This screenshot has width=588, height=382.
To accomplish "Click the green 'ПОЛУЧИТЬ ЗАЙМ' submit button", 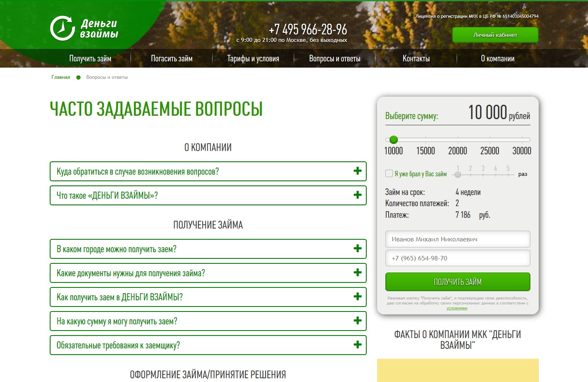I will coord(457,282).
